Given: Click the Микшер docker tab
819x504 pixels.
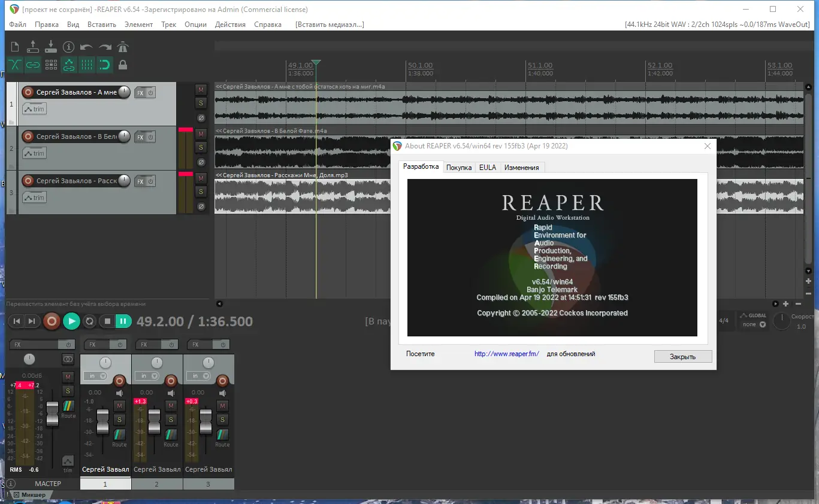Looking at the screenshot, I should (x=32, y=495).
